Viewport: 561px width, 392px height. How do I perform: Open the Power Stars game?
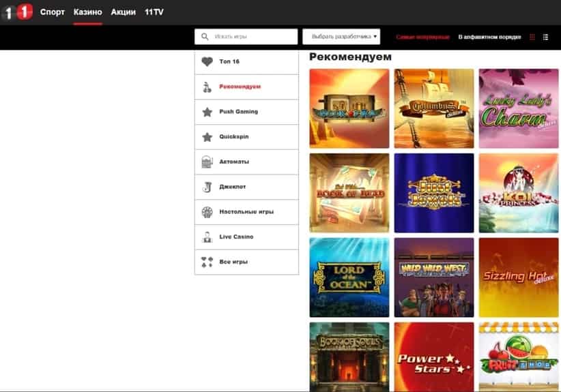[x=434, y=357]
